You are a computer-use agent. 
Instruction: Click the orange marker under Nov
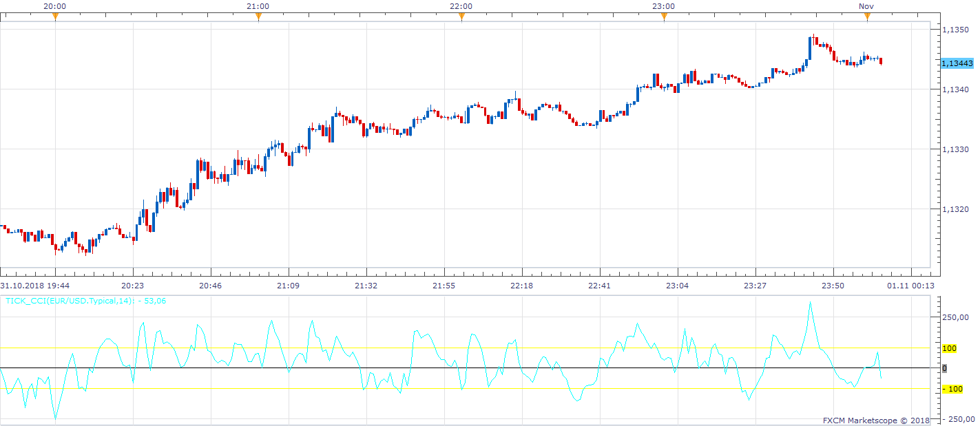(x=867, y=17)
